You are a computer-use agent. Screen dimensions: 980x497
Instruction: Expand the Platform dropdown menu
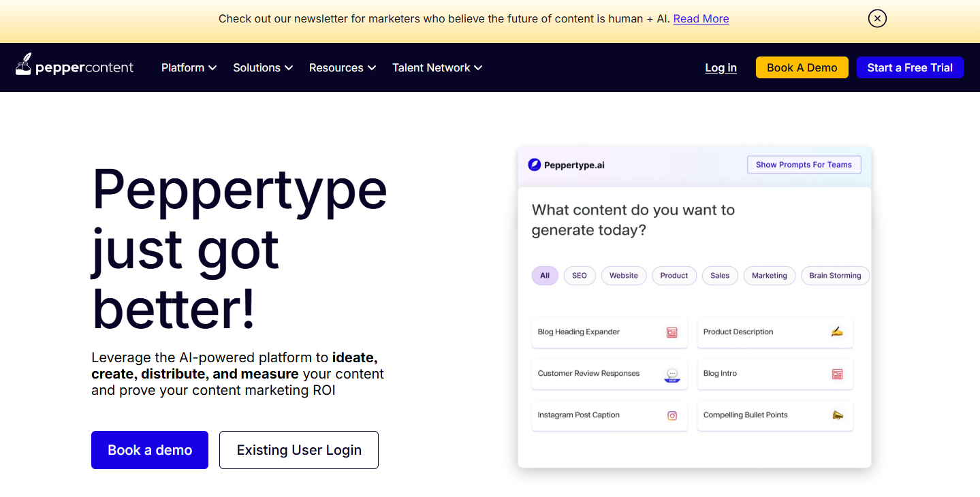click(x=189, y=67)
